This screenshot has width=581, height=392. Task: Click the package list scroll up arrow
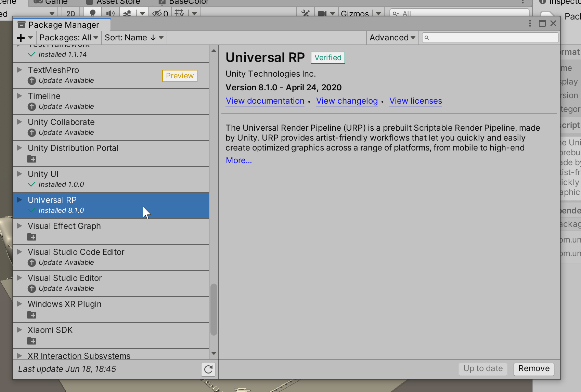pos(214,51)
